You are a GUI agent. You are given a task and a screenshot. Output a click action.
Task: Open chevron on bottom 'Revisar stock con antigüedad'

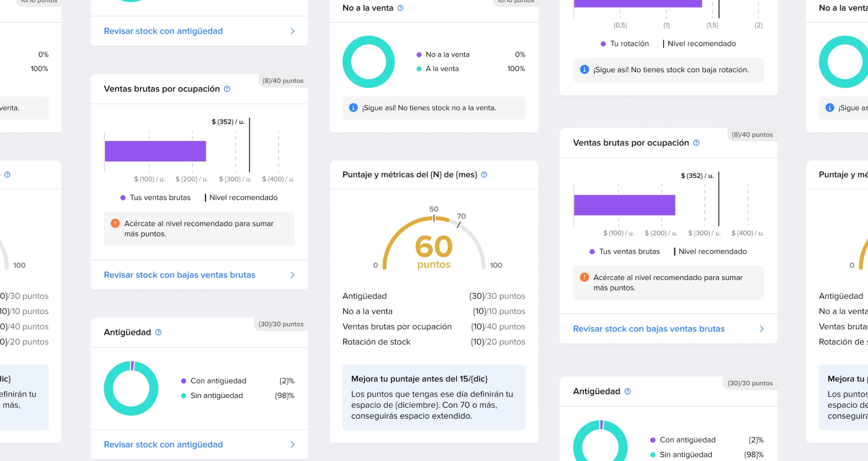coord(292,444)
